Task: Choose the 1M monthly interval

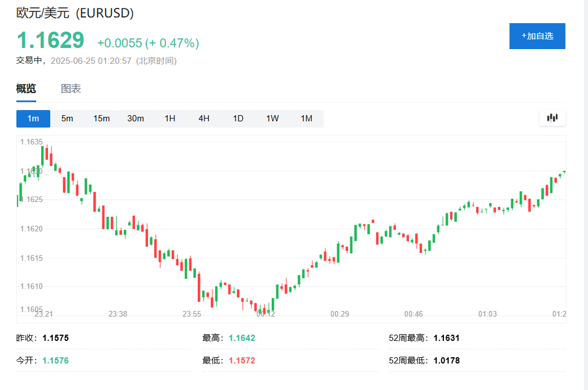Action: tap(306, 119)
